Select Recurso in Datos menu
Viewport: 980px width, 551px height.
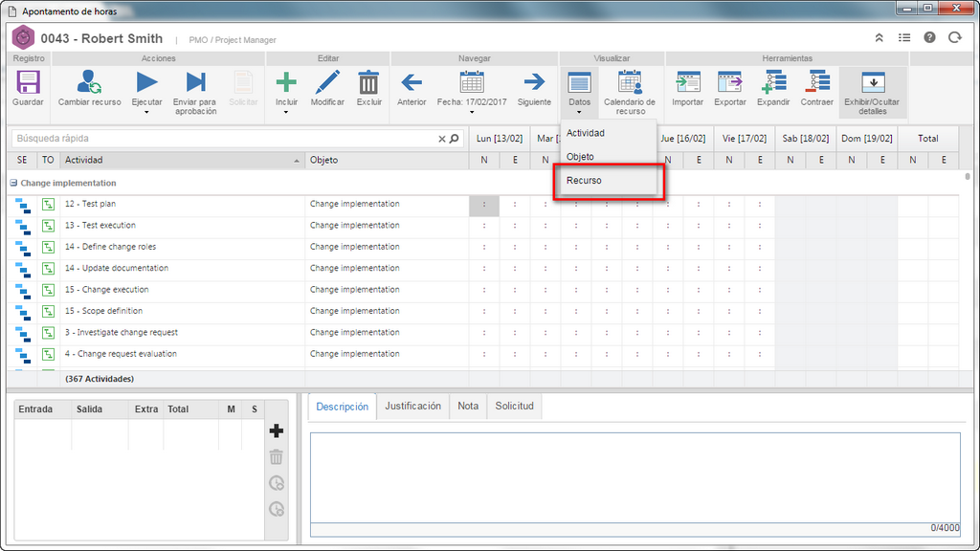[608, 181]
